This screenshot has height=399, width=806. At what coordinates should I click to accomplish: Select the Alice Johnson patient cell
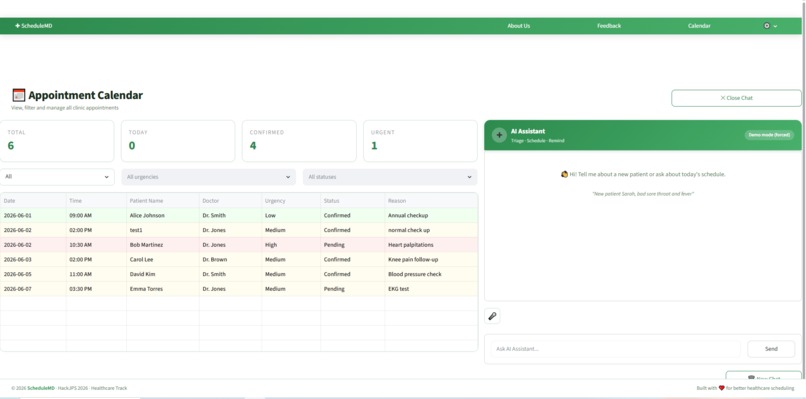tap(162, 215)
